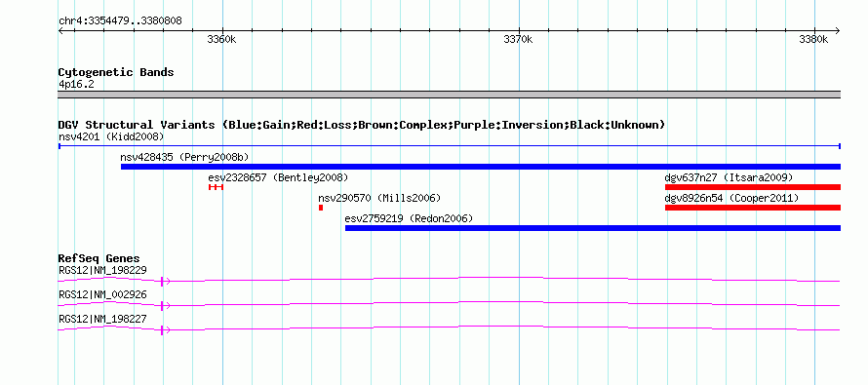Select the dgv8926n54 red loss bar
The height and width of the screenshot is (385, 868).
(x=753, y=208)
